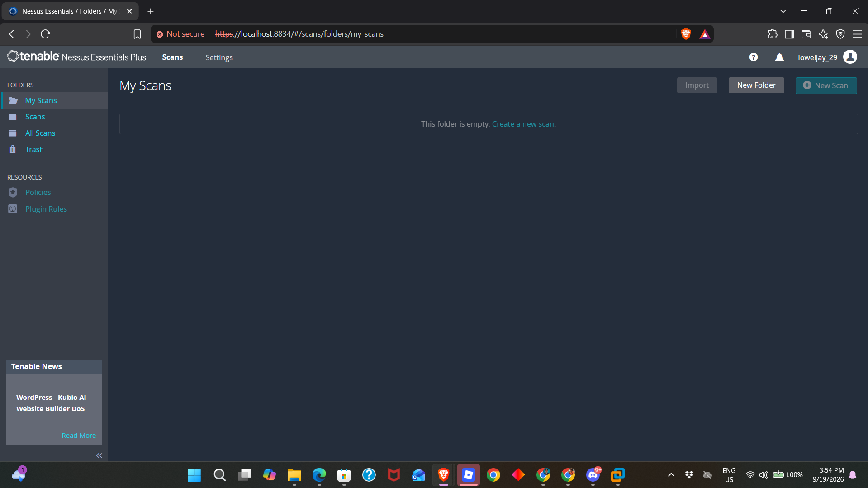The width and height of the screenshot is (868, 488).
Task: Click the Scans folder icon in sidebar
Action: (13, 117)
